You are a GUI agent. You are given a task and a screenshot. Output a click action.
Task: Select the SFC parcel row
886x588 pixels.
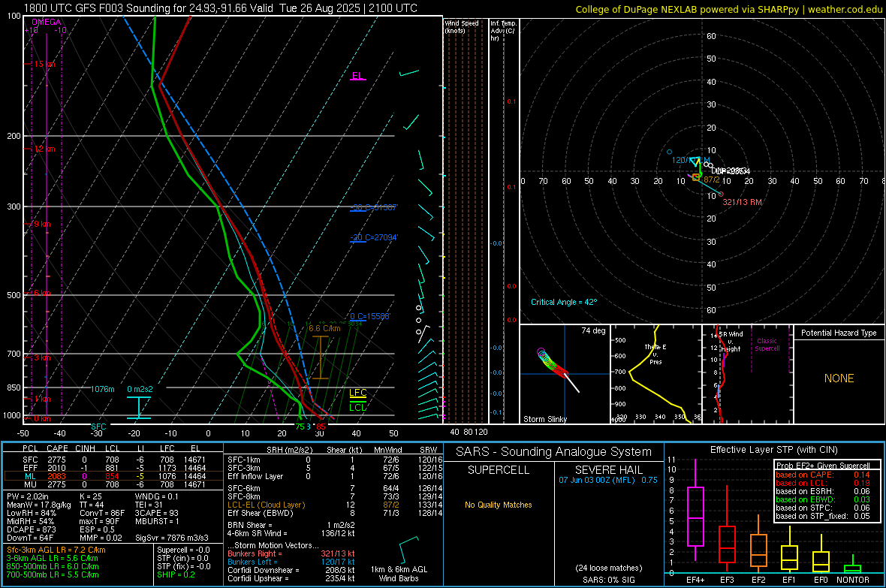click(113, 460)
